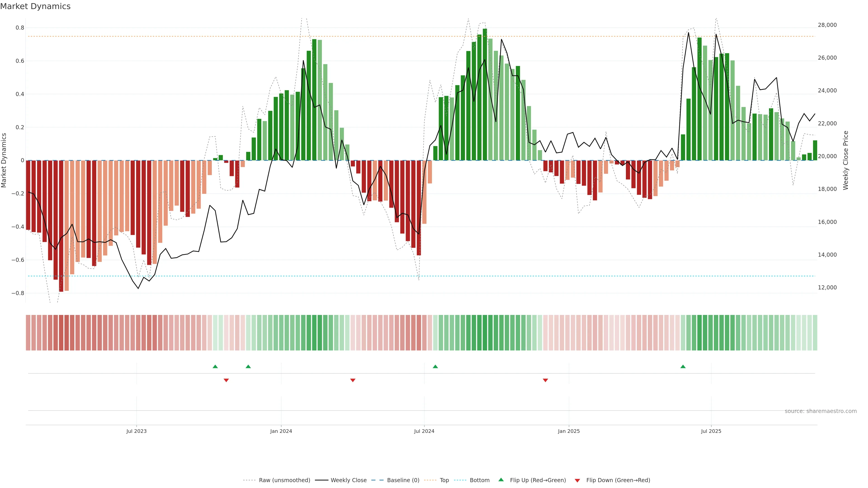Click green flip-up triangle just after Jul 2024

(435, 366)
